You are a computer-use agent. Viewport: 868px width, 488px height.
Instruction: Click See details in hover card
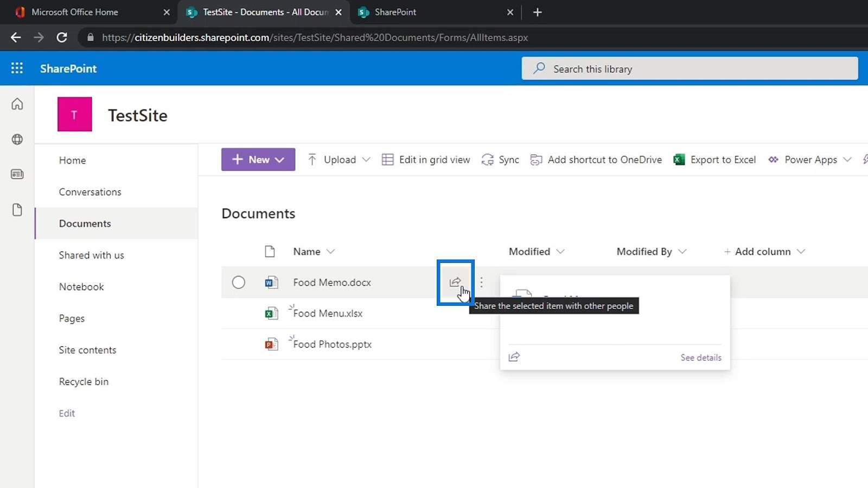pos(701,357)
